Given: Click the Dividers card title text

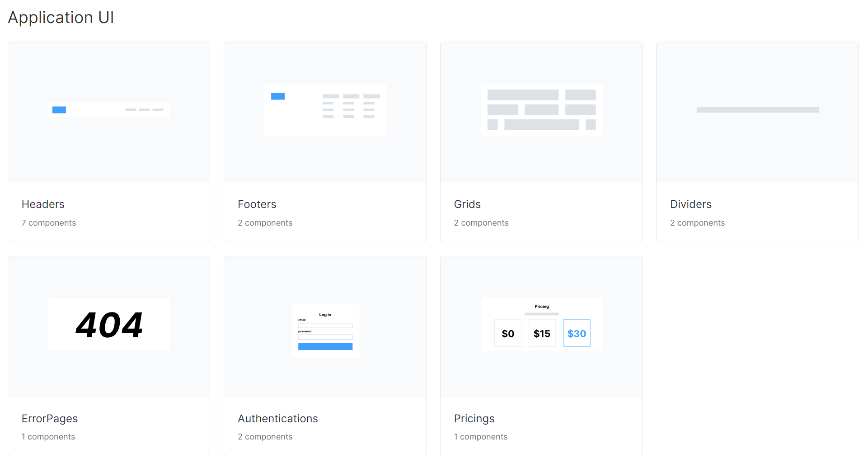Looking at the screenshot, I should tap(690, 204).
